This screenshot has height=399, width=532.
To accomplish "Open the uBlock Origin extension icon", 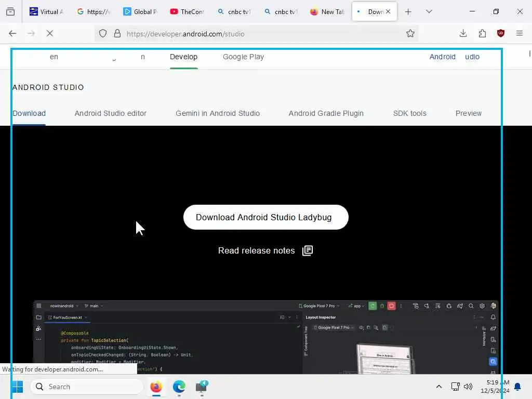I will pos(501,33).
